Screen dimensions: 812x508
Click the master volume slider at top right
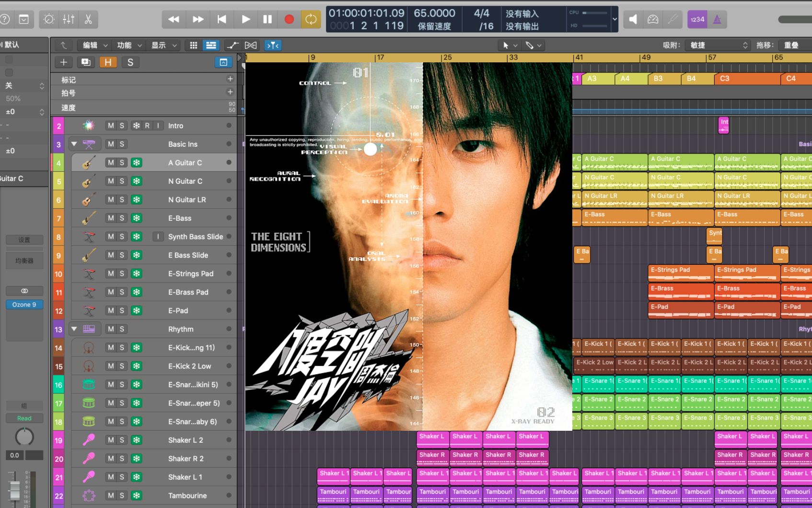point(795,19)
